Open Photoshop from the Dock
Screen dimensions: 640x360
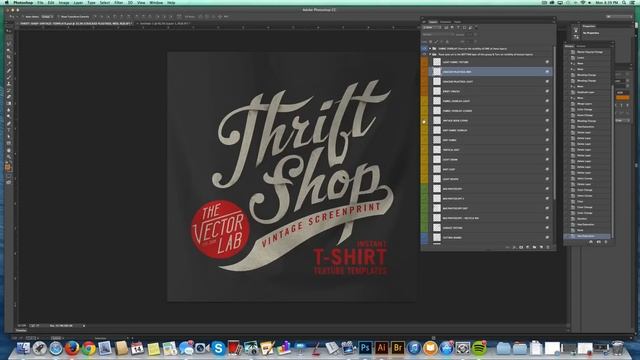tap(365, 348)
